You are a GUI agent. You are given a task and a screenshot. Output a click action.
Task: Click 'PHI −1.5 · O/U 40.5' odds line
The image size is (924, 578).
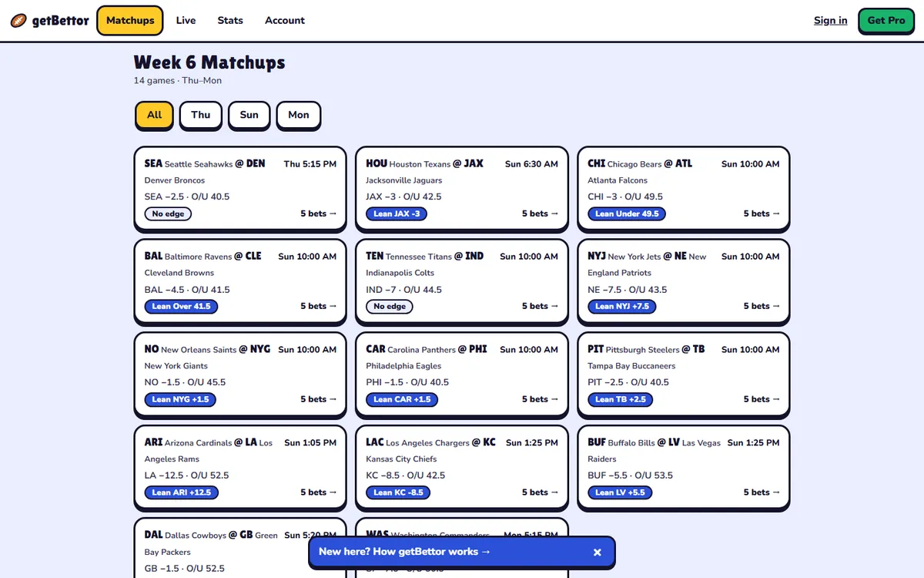407,382
